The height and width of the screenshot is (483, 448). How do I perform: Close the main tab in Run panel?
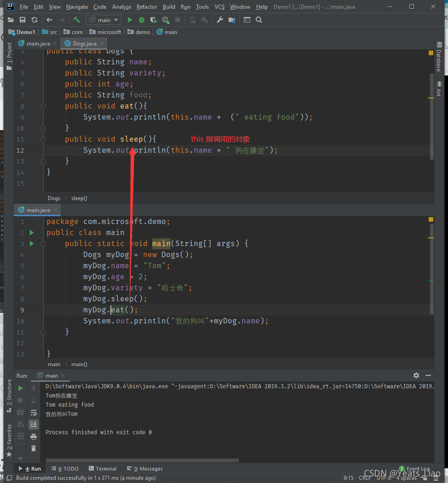[63, 376]
